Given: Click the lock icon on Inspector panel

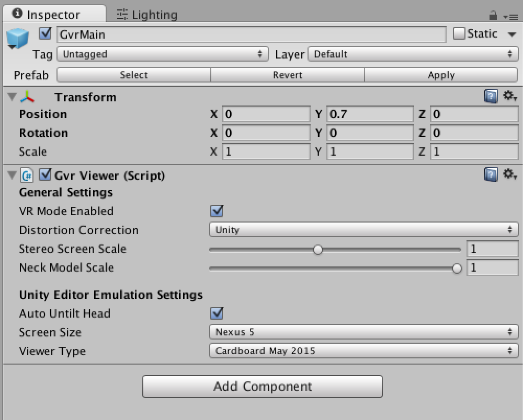Looking at the screenshot, I should tap(493, 15).
